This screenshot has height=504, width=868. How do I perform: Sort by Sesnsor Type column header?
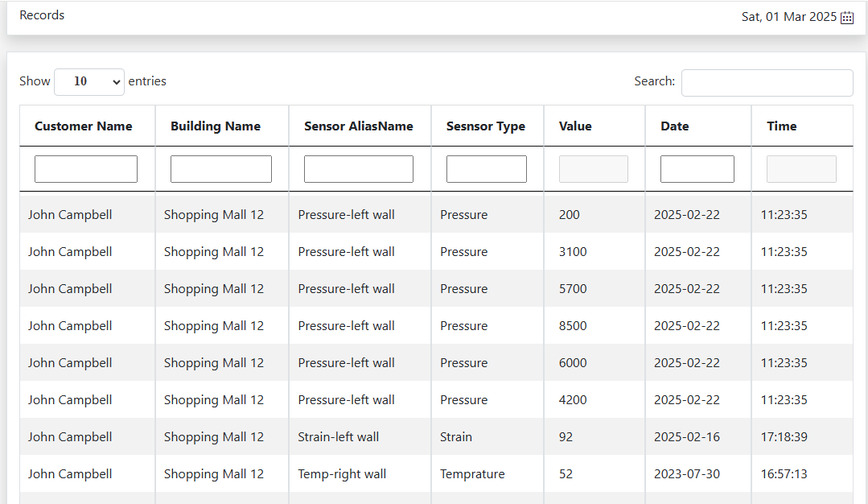coord(486,126)
